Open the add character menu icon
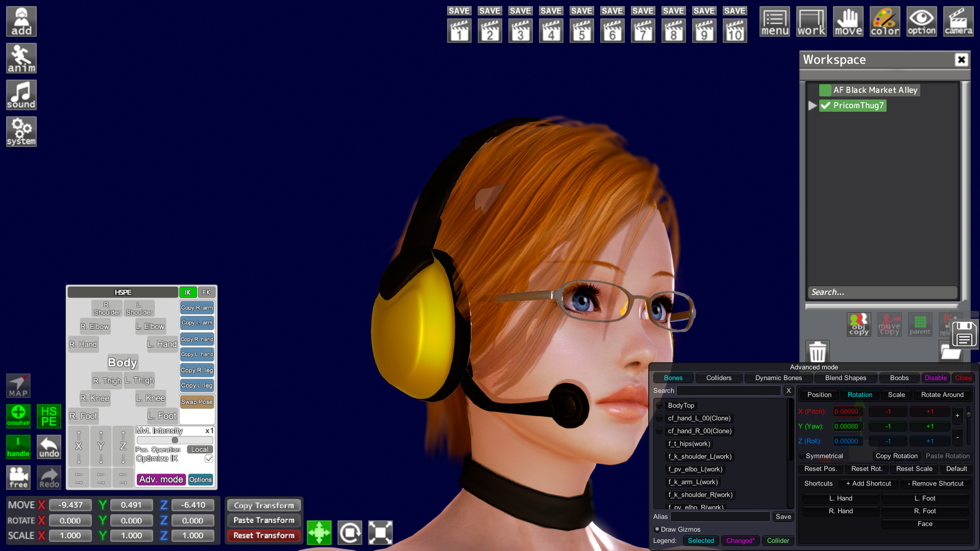This screenshot has width=980, height=551. click(x=21, y=21)
